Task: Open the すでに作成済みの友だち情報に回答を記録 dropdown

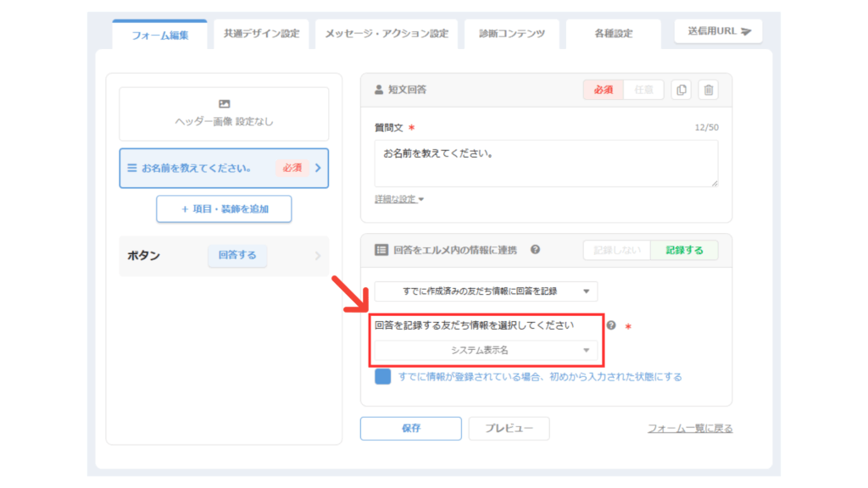Action: click(486, 291)
